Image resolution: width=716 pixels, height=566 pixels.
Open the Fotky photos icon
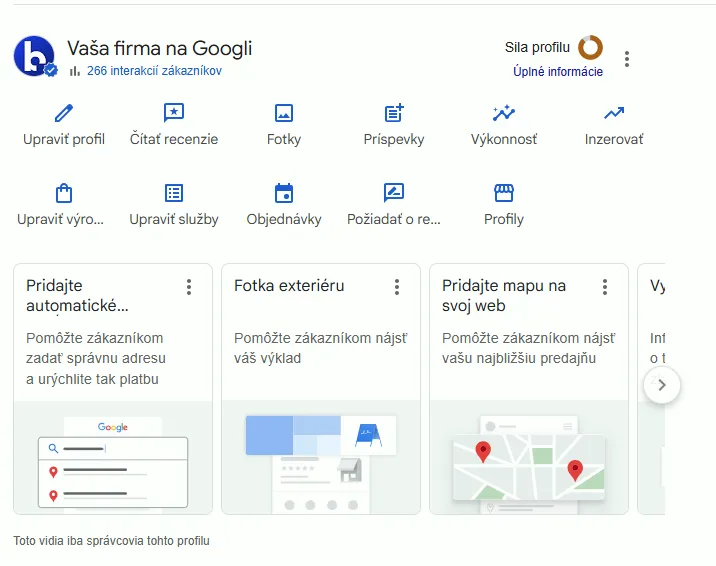(284, 113)
